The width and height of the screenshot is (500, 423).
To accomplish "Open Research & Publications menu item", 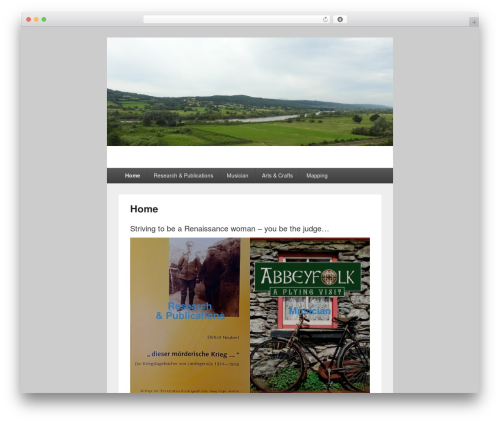I will (183, 176).
